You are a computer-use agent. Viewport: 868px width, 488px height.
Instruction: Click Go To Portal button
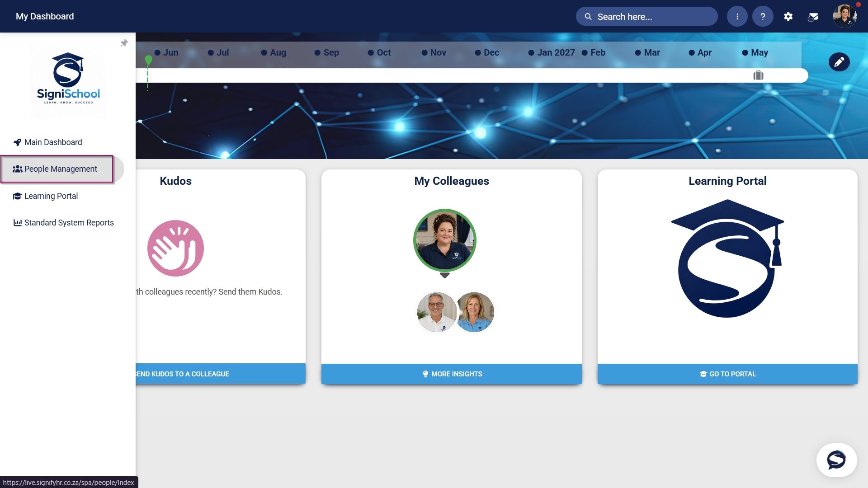727,374
